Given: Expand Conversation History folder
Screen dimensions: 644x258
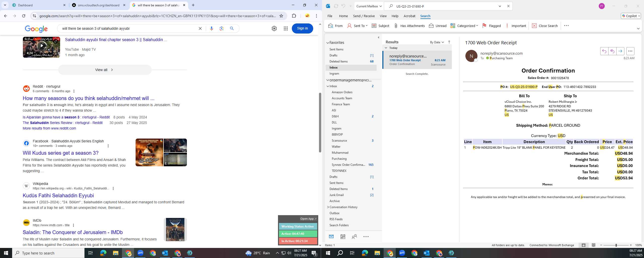Looking at the screenshot, I should click(x=328, y=207).
